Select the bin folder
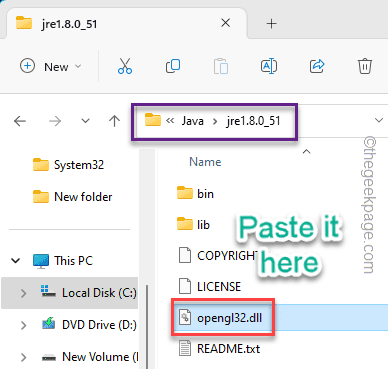This screenshot has width=388, height=369. pyautogui.click(x=195, y=193)
